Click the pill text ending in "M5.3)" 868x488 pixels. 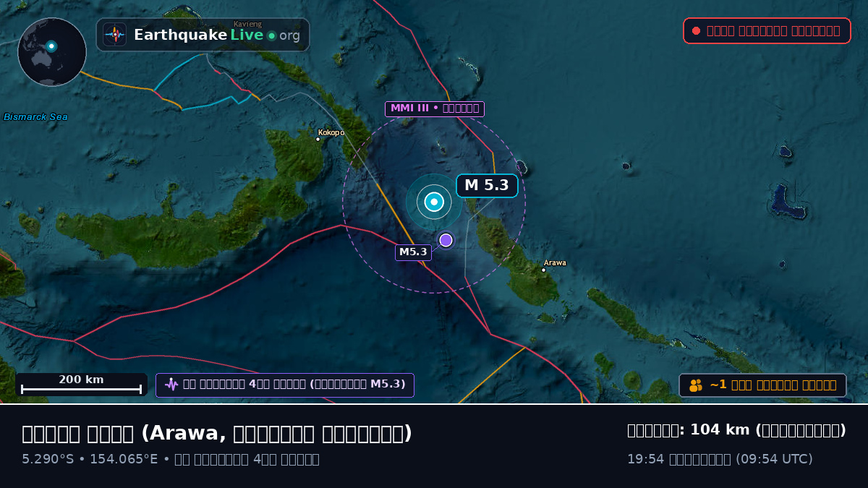pyautogui.click(x=294, y=385)
